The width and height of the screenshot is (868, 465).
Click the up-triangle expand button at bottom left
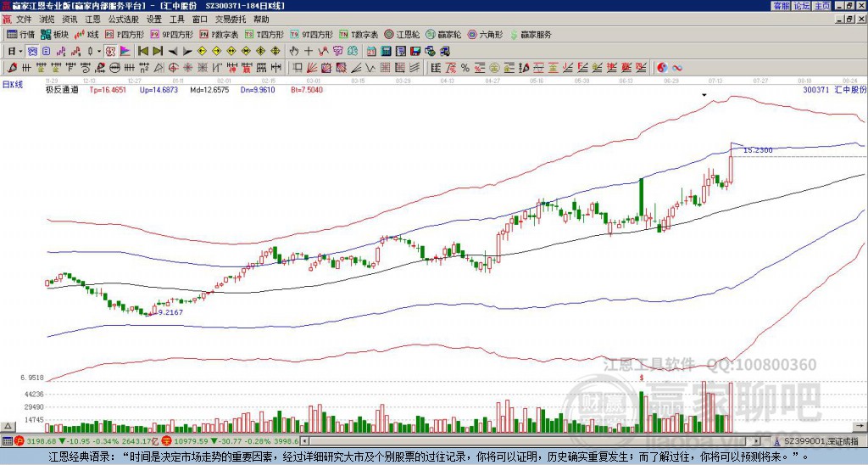8,426
